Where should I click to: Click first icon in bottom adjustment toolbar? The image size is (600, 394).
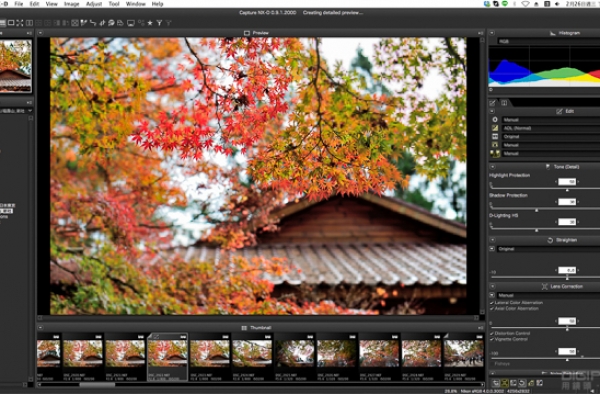click(x=496, y=383)
